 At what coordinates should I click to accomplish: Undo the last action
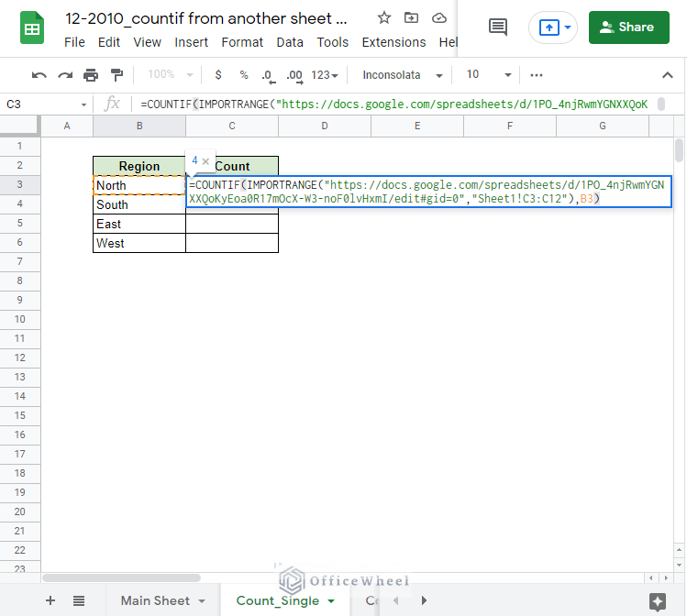click(39, 75)
